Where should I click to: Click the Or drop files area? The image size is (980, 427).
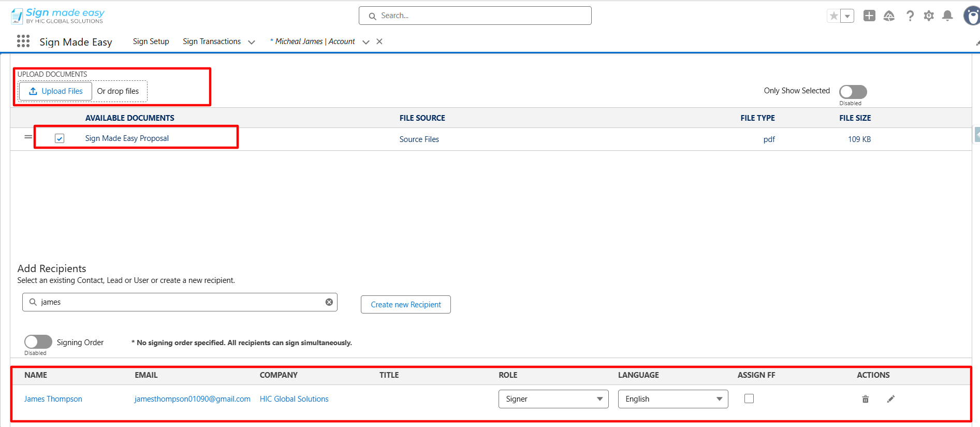pos(118,91)
